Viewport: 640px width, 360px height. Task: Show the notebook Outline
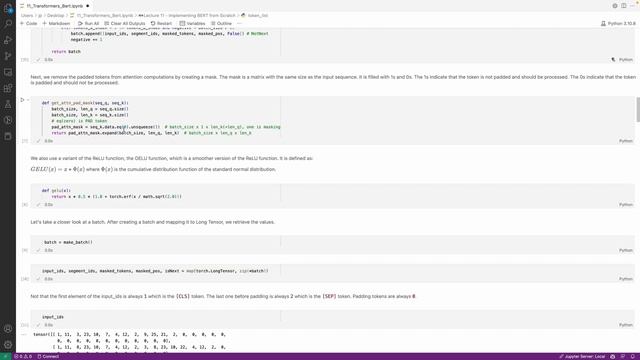[221, 24]
